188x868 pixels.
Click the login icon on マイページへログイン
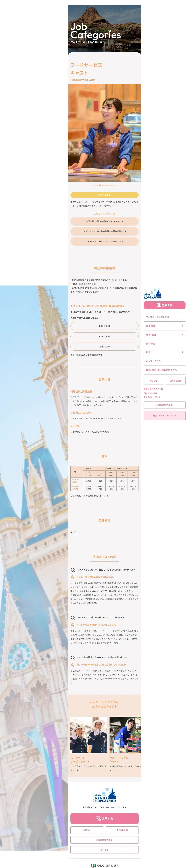pos(155,415)
